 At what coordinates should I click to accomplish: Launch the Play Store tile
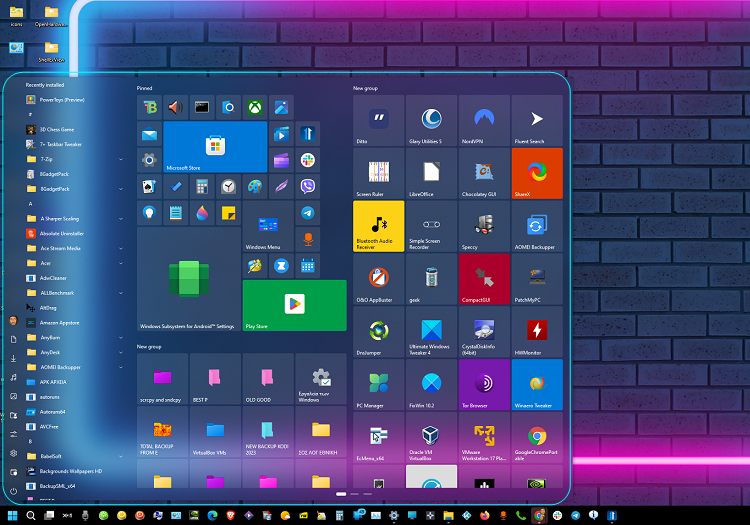295,305
